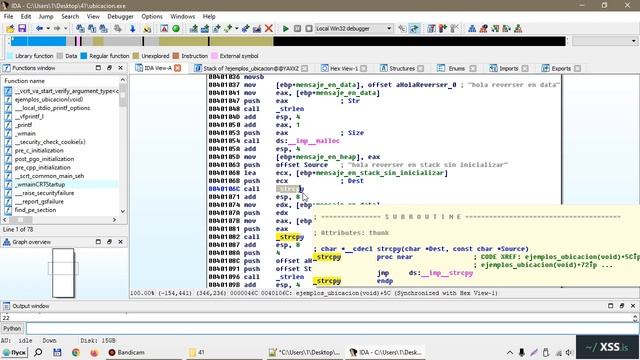The image size is (640, 360).
Task: Click the back navigation arrow icon
Action: pyautogui.click(x=39, y=29)
